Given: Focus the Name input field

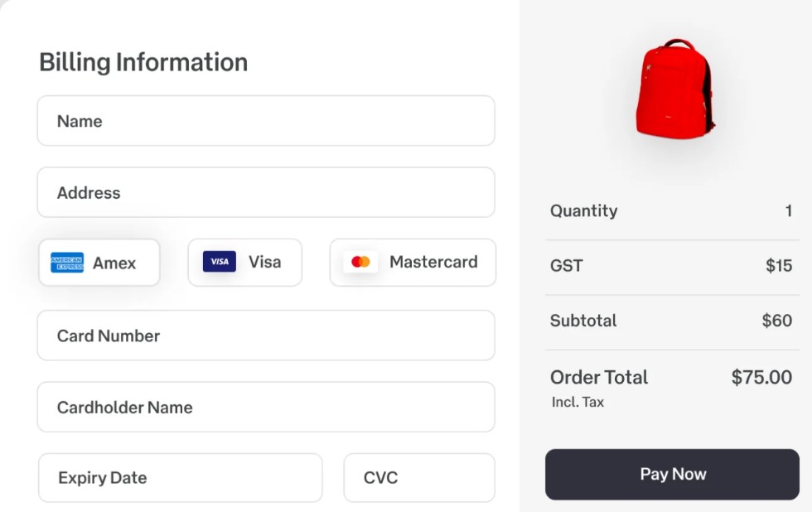Looking at the screenshot, I should [x=266, y=121].
